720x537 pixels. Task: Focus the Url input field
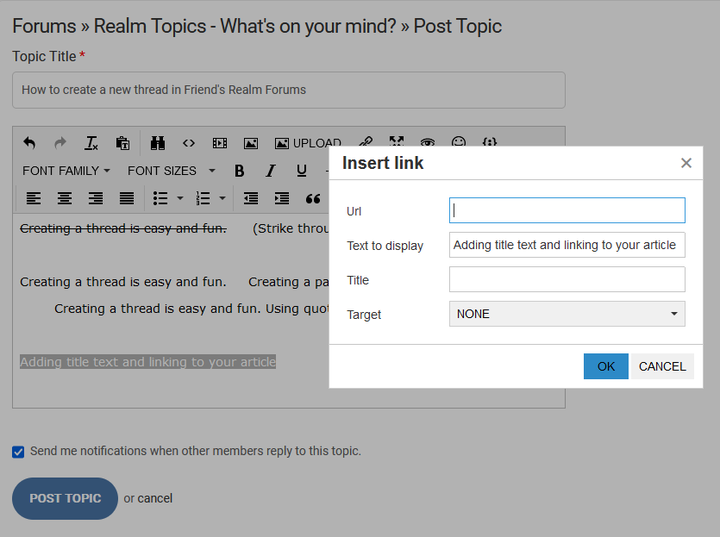coord(567,210)
